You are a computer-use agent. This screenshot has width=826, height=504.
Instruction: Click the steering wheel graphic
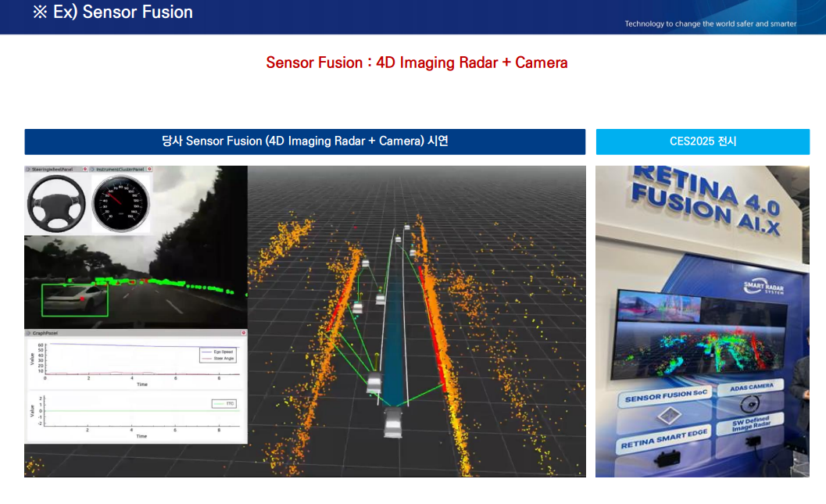coord(55,203)
